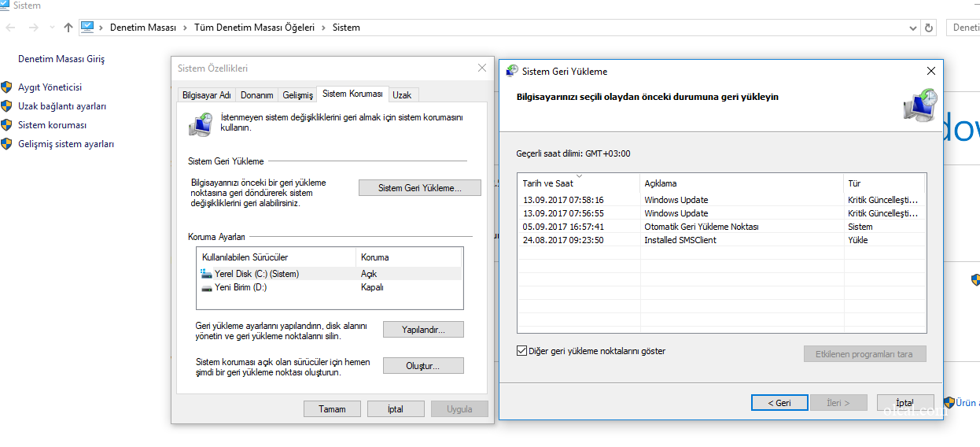Close the Sistem Geri Yükleme window
Viewport: 980px width, 447px height.
click(x=931, y=71)
